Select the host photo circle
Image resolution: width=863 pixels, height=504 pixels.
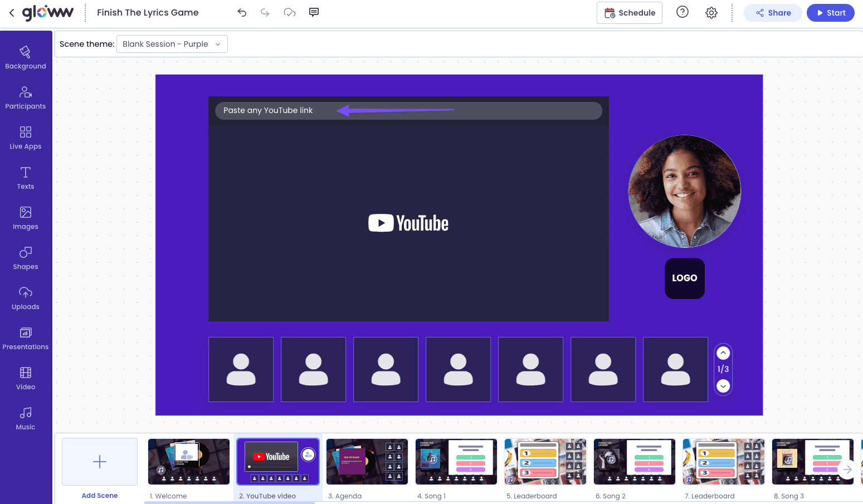click(685, 192)
